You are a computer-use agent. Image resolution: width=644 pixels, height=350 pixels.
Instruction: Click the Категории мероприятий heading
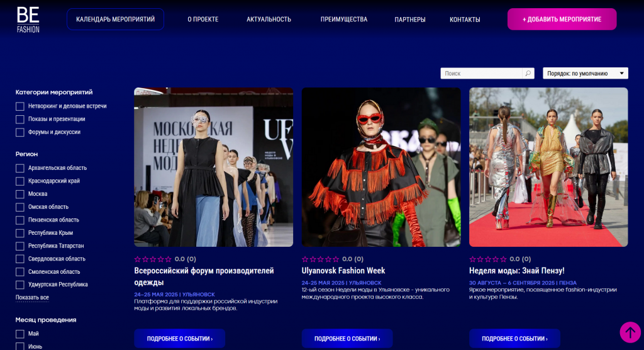point(54,92)
